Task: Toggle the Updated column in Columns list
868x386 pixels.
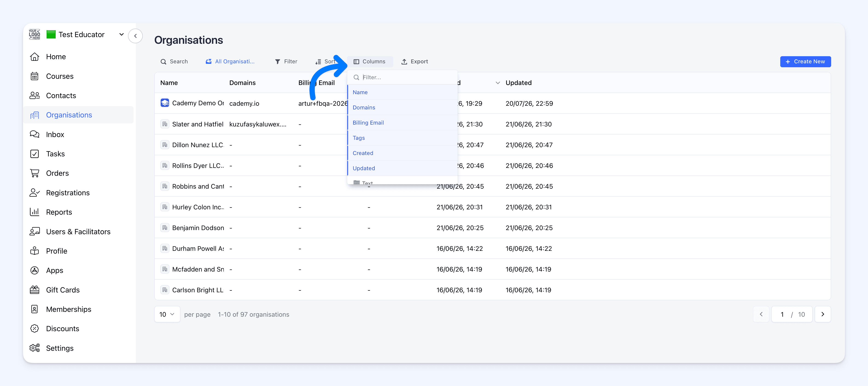Action: pos(402,168)
